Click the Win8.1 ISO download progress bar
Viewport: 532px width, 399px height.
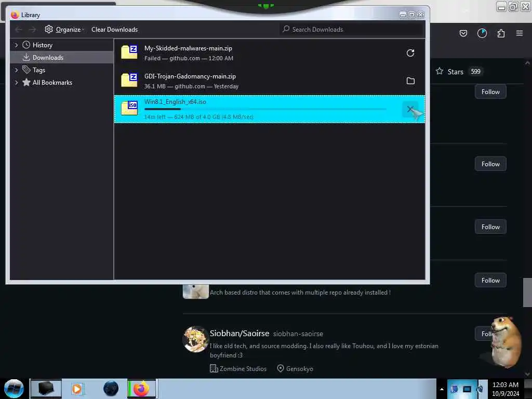pyautogui.click(x=265, y=109)
